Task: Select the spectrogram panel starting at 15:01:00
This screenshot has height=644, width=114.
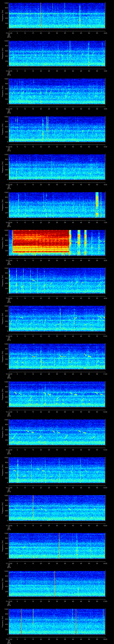Action: coord(57,16)
